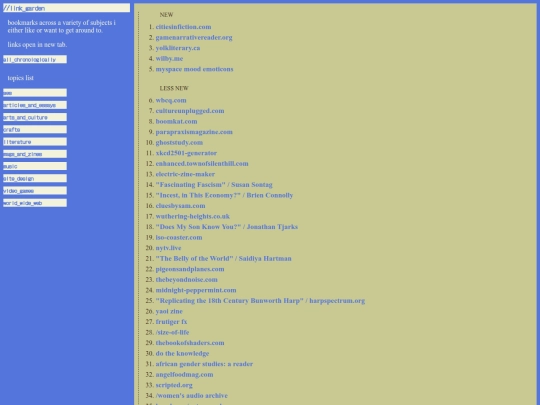Open citiesinfiction.com link
This screenshot has width=540, height=405.
pos(183,27)
